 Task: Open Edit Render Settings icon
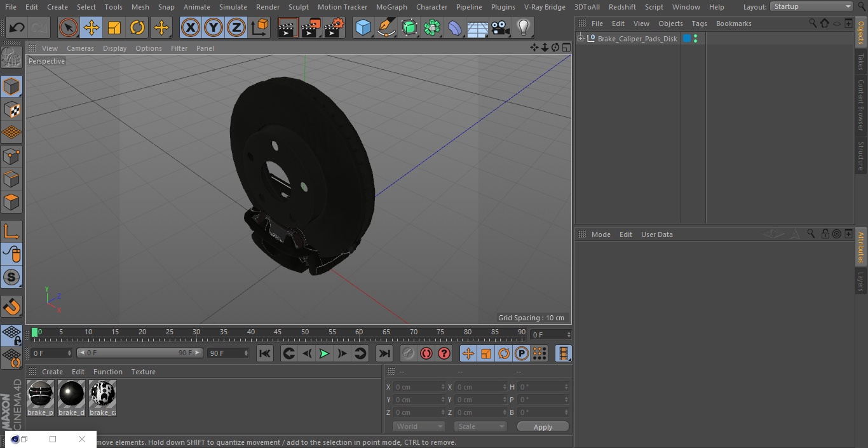pyautogui.click(x=334, y=28)
